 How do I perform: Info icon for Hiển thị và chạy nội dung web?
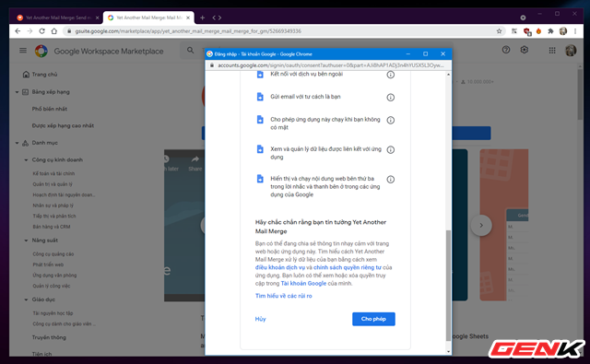[x=391, y=180]
